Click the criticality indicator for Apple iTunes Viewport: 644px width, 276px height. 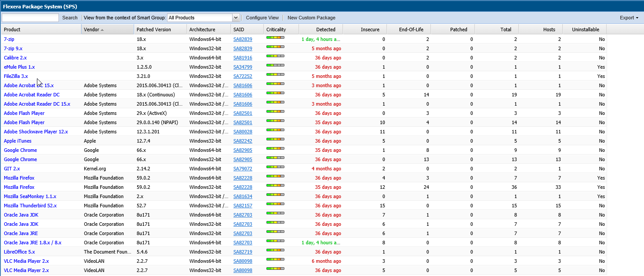[275, 140]
